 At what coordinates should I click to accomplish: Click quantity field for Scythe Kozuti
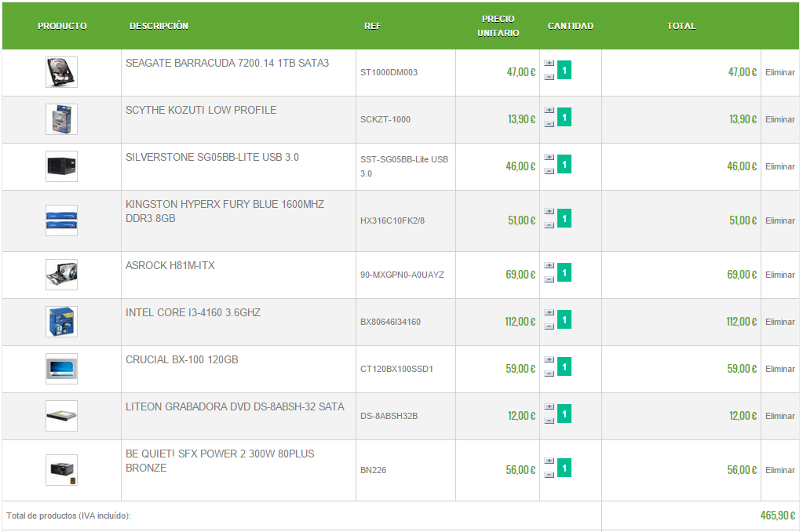click(564, 117)
